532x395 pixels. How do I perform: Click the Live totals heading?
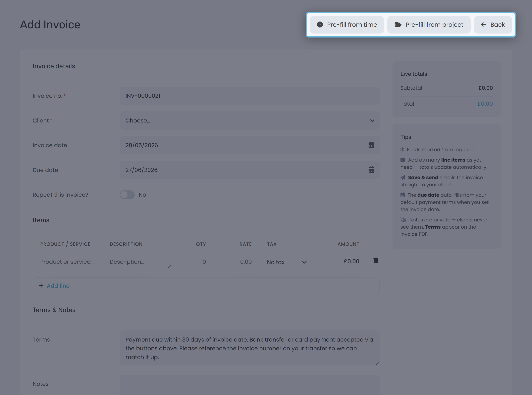(414, 74)
